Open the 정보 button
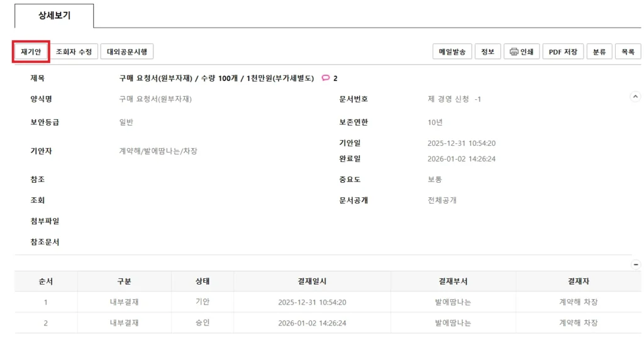The image size is (644, 338). [487, 52]
